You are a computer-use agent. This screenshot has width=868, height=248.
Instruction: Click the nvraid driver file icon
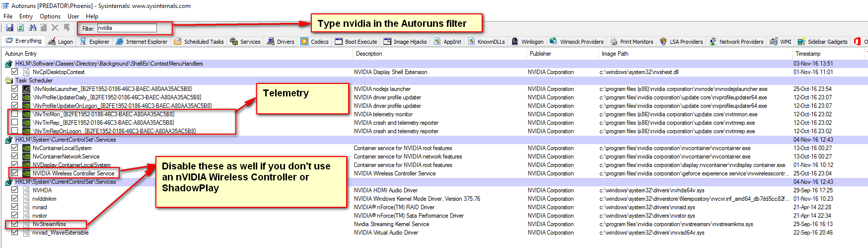26,207
